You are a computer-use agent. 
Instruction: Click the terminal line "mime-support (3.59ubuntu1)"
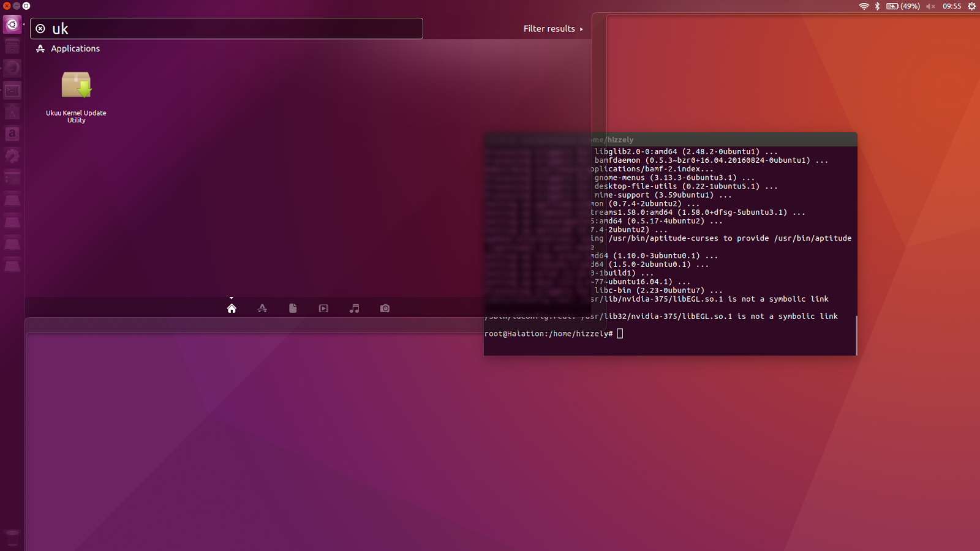tap(663, 195)
